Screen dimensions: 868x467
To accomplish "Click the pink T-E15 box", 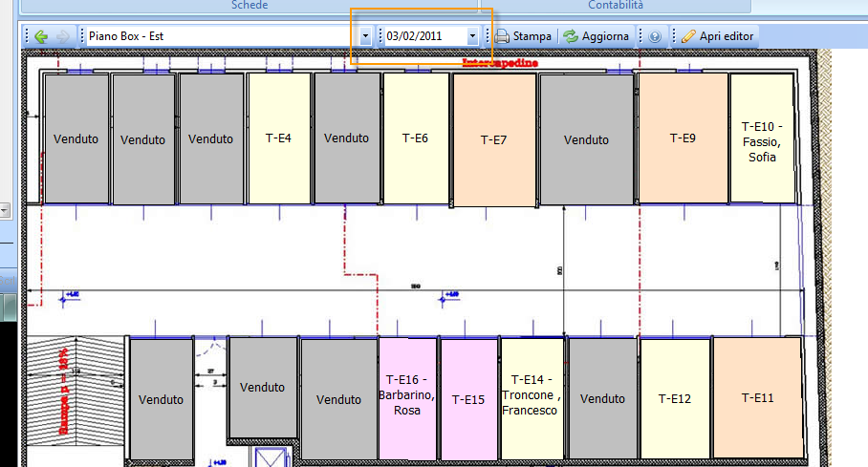I will 468,399.
